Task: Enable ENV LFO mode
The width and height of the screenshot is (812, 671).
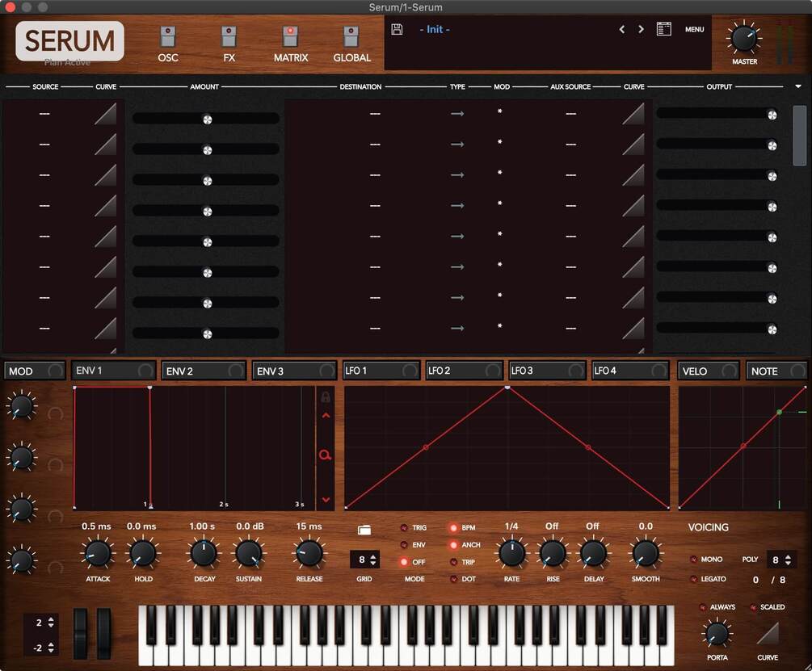Action: [404, 545]
